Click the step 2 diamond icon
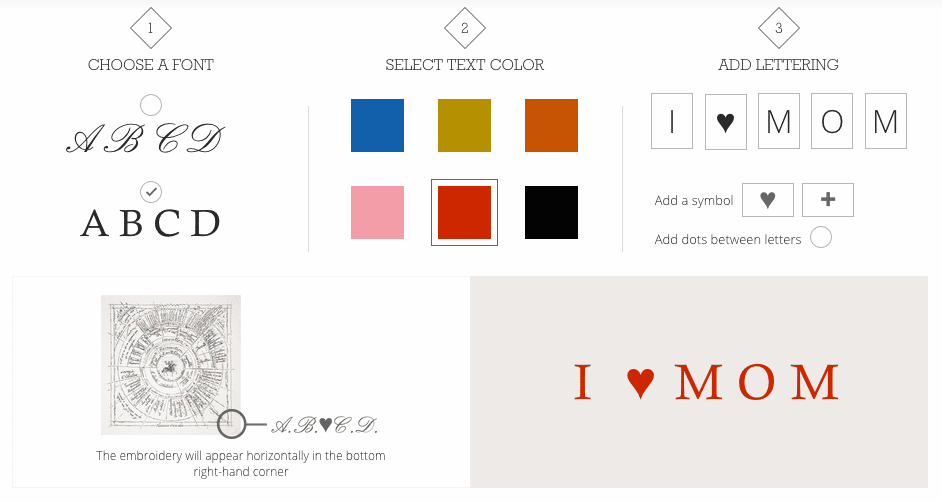 coord(464,28)
